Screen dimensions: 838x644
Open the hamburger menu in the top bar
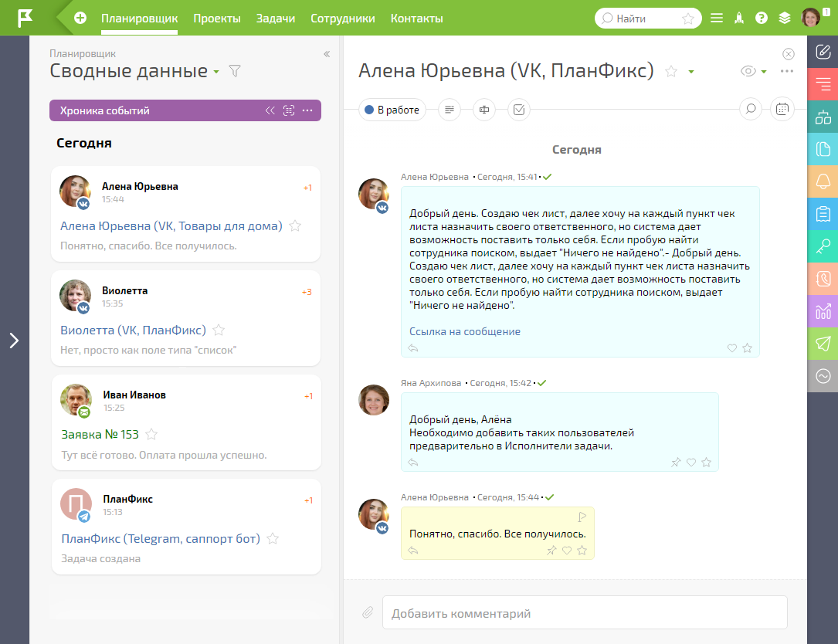(x=717, y=19)
